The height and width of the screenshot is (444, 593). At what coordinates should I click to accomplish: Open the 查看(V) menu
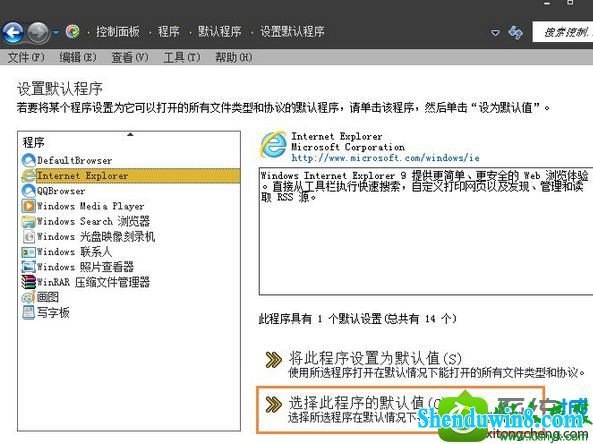tap(130, 57)
